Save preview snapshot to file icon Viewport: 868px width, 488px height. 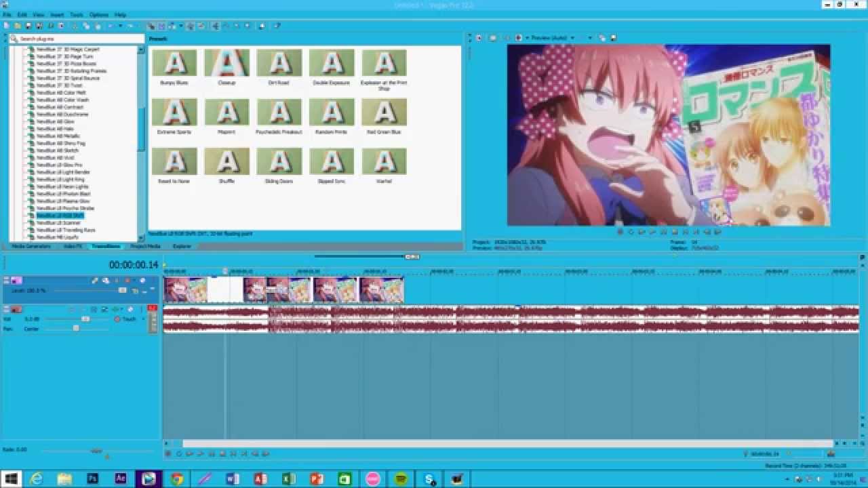[x=613, y=38]
